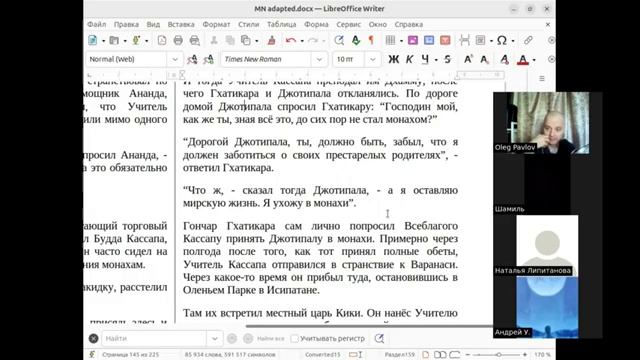This screenshot has height=360, width=640.
Task: Expand the Normal (Web) paragraph style dropdown
Action: pos(175,59)
